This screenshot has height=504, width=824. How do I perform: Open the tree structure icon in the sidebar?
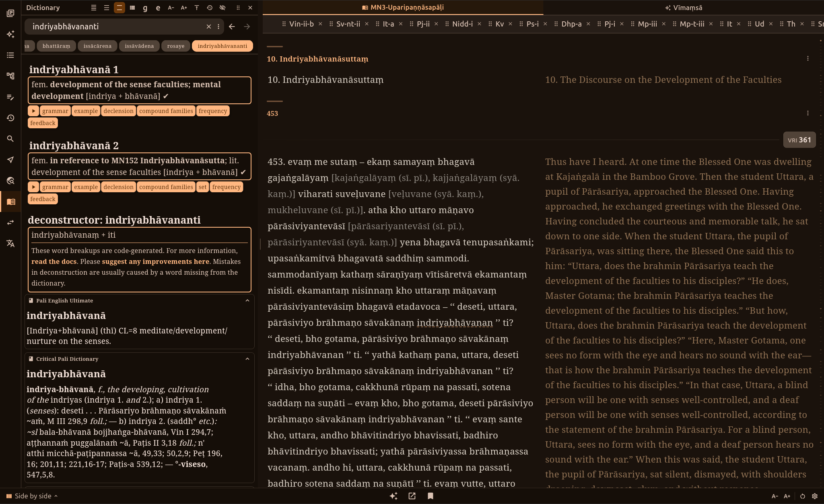click(10, 76)
